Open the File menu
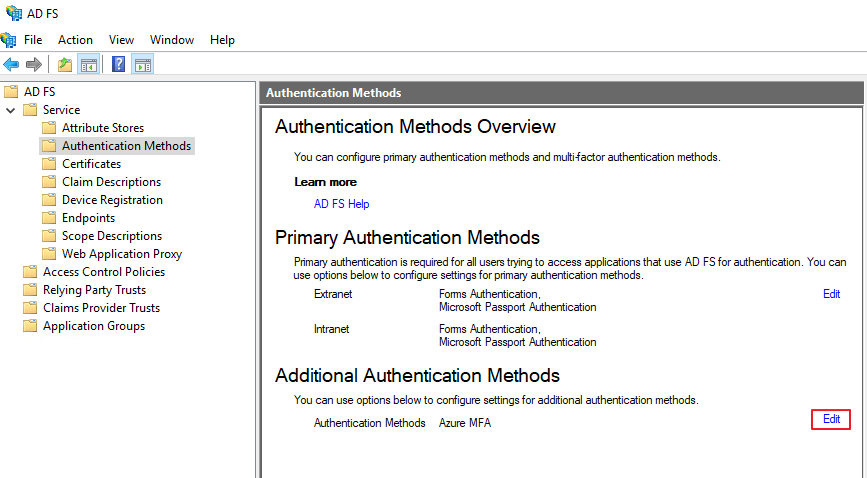867x478 pixels. 33,40
